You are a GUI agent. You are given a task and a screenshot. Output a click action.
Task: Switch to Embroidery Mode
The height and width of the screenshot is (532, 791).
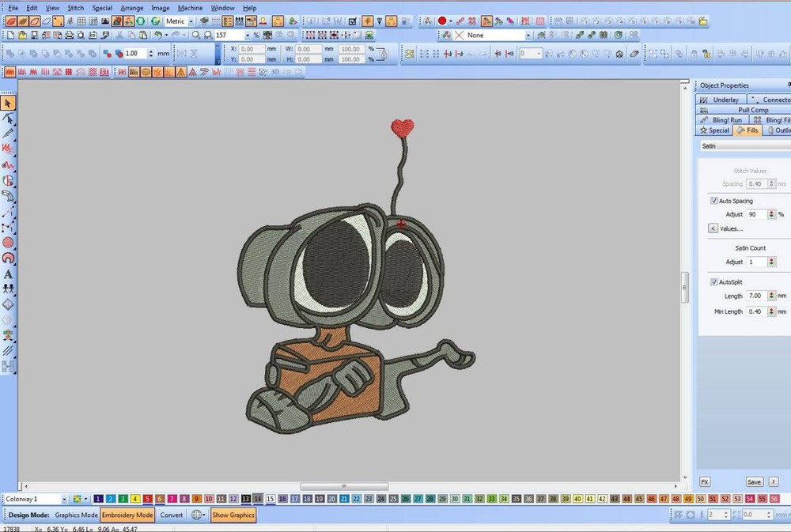[127, 515]
